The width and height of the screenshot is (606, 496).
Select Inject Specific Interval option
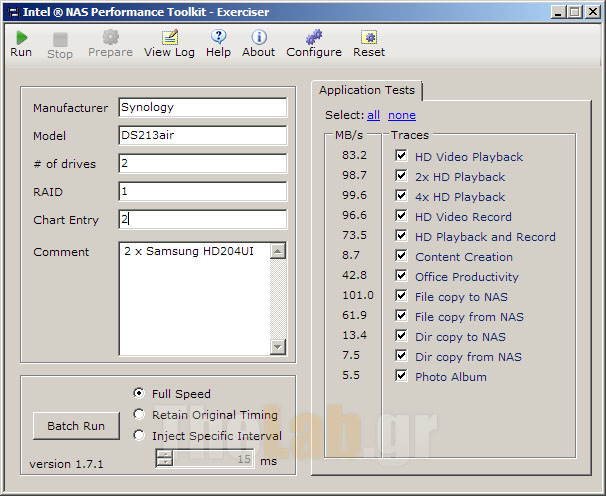139,435
